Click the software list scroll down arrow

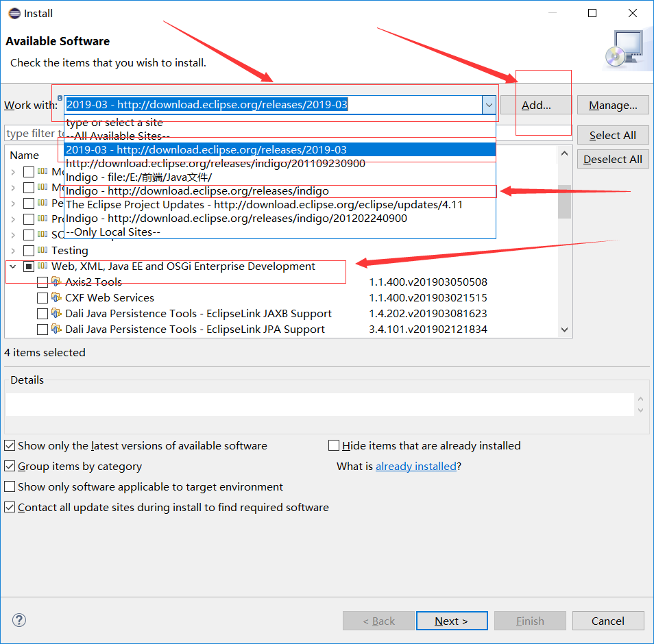(x=564, y=330)
